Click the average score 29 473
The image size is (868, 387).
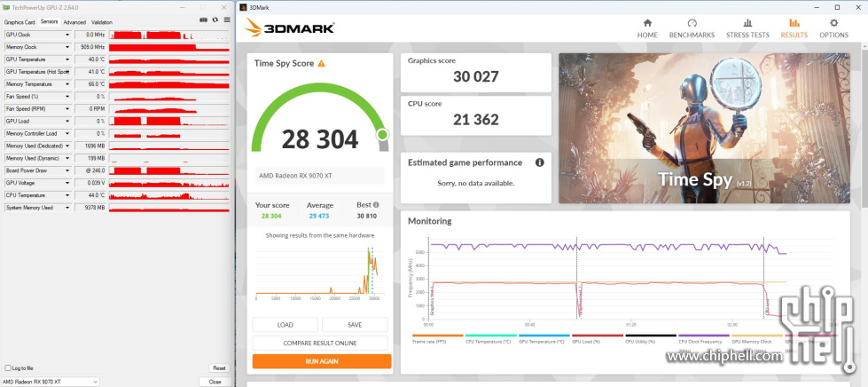click(320, 216)
